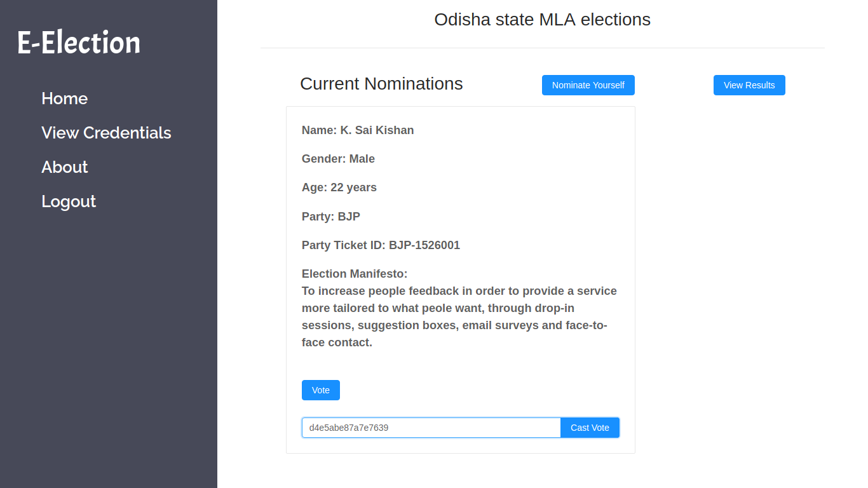Click the Party: BJP line

tap(331, 217)
